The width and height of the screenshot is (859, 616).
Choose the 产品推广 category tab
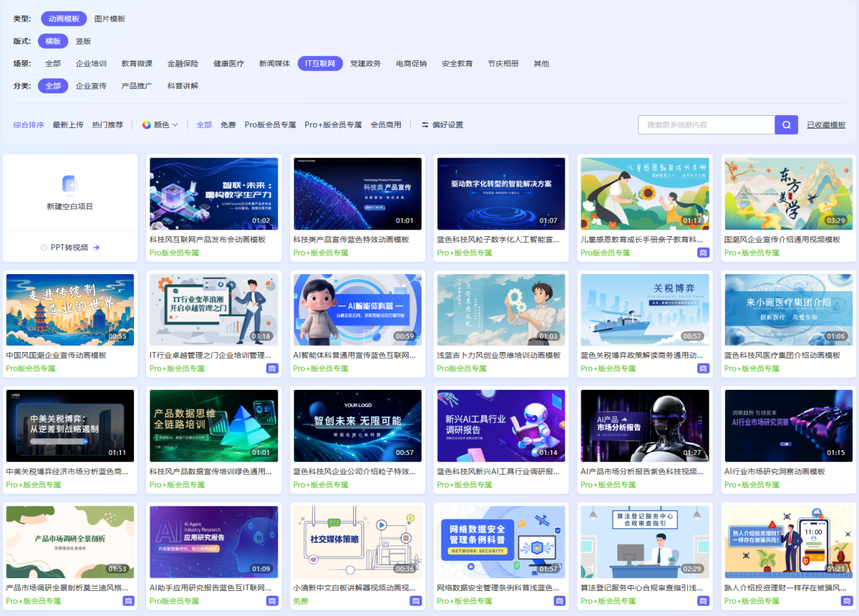pyautogui.click(x=137, y=86)
